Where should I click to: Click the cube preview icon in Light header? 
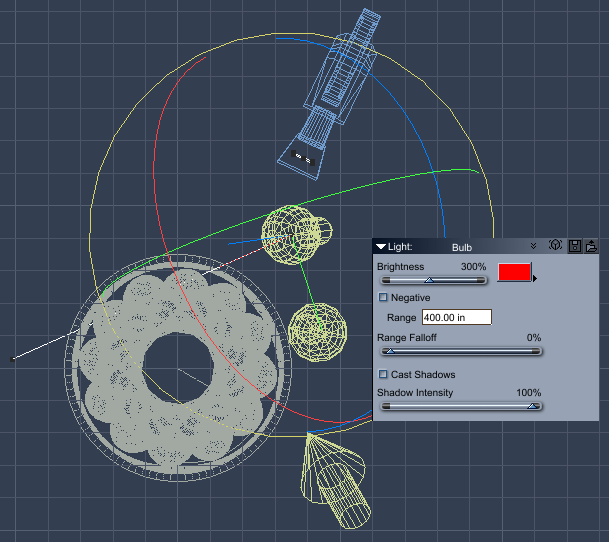[555, 245]
